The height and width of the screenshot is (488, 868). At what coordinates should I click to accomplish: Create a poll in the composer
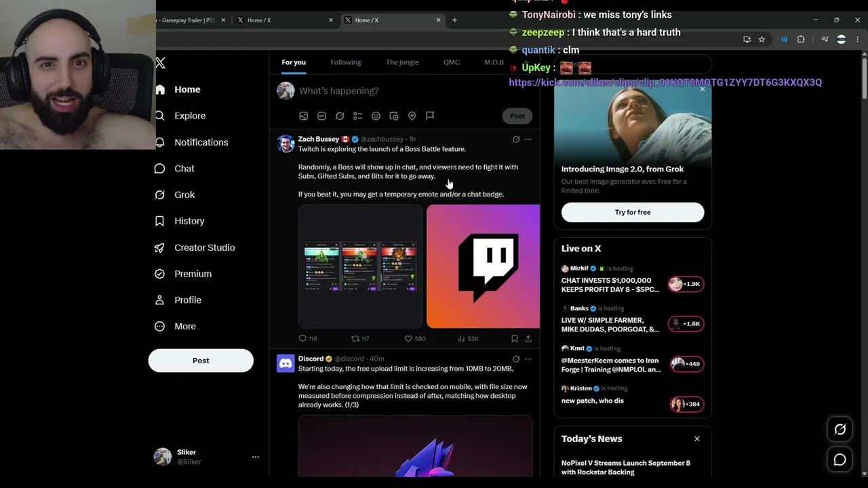click(x=358, y=116)
